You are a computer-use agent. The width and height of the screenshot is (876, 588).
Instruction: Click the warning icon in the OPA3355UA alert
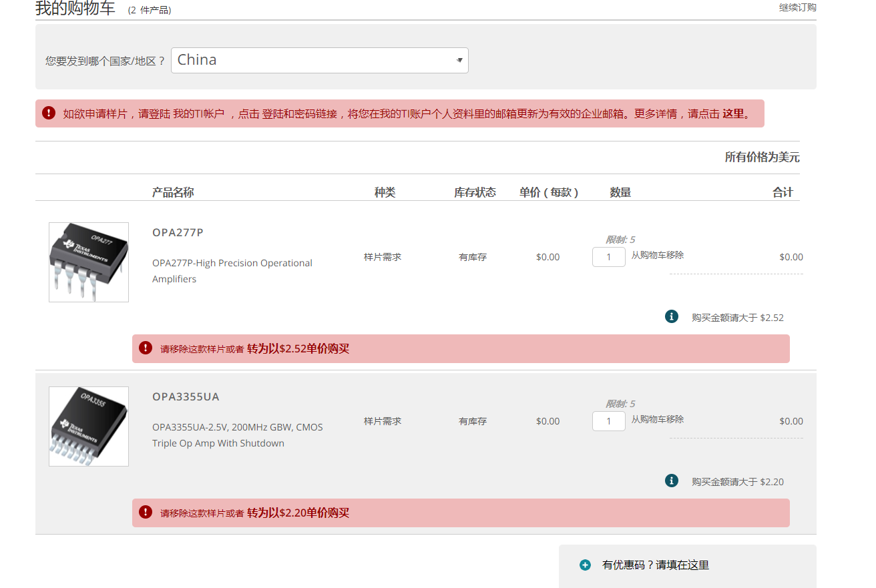click(x=146, y=512)
